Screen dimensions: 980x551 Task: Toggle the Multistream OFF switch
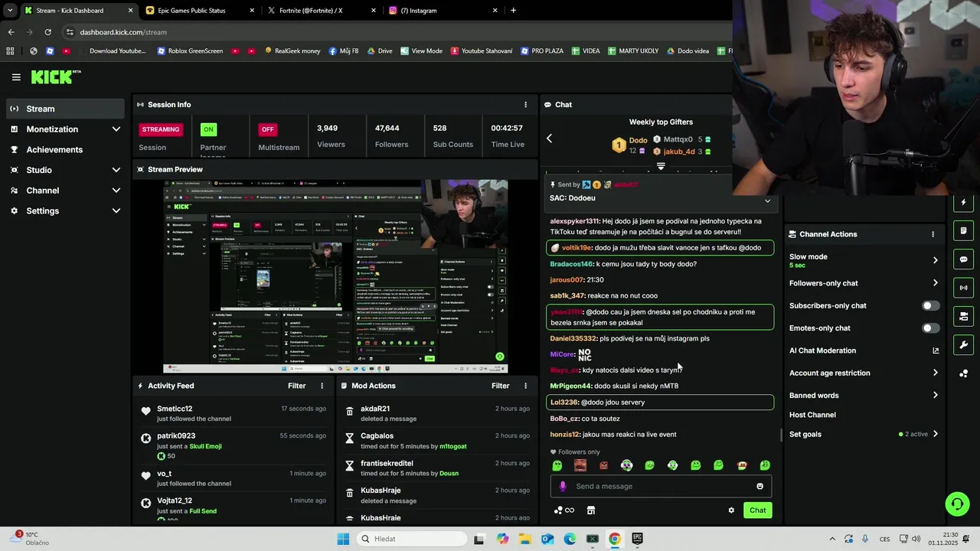click(x=267, y=129)
